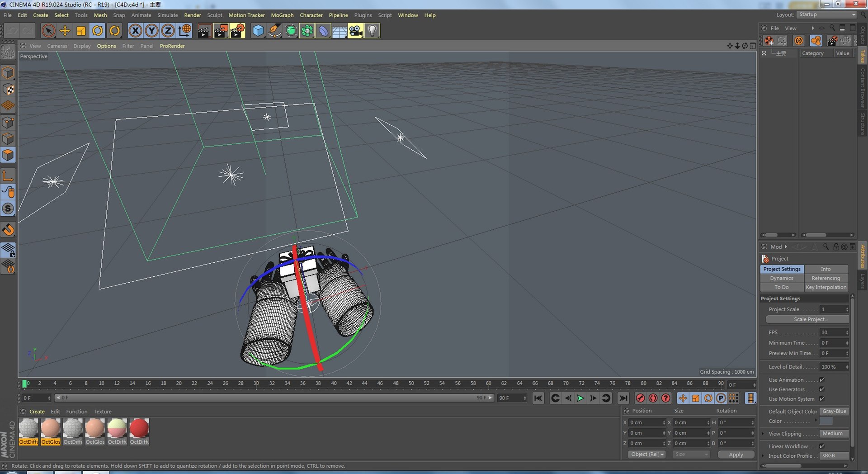Render the active view with clapperboard icon
868x474 pixels.
click(204, 31)
